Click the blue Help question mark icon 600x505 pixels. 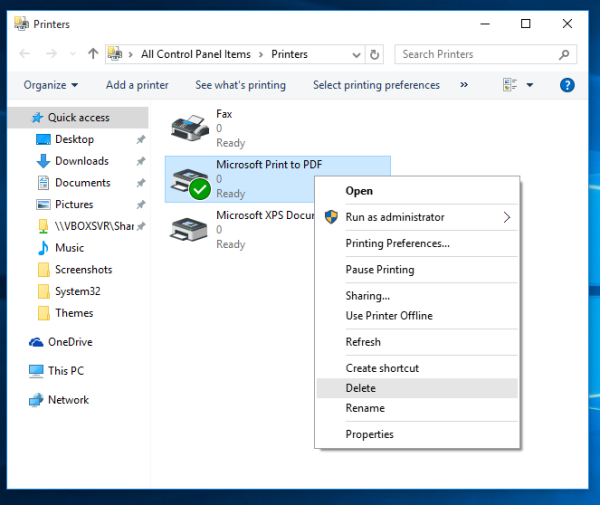coord(567,85)
